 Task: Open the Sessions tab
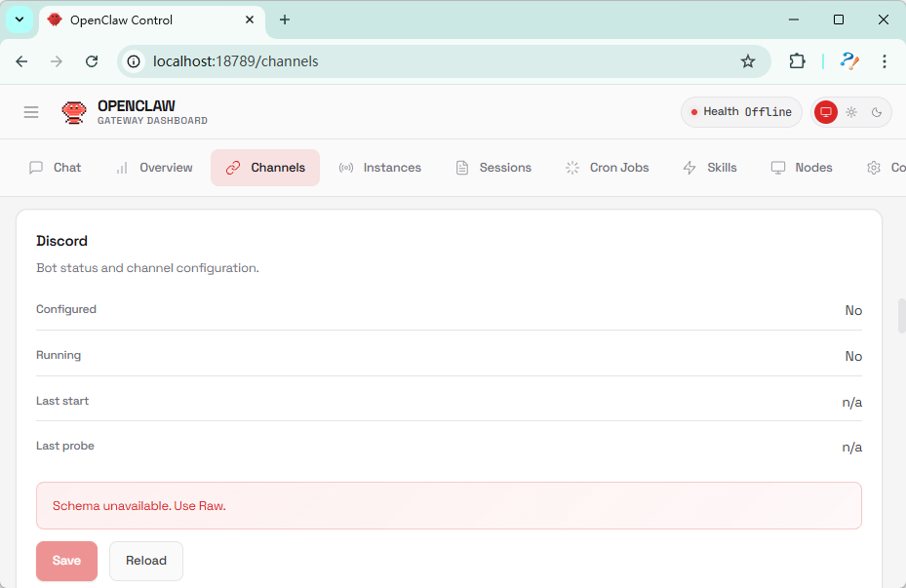494,168
